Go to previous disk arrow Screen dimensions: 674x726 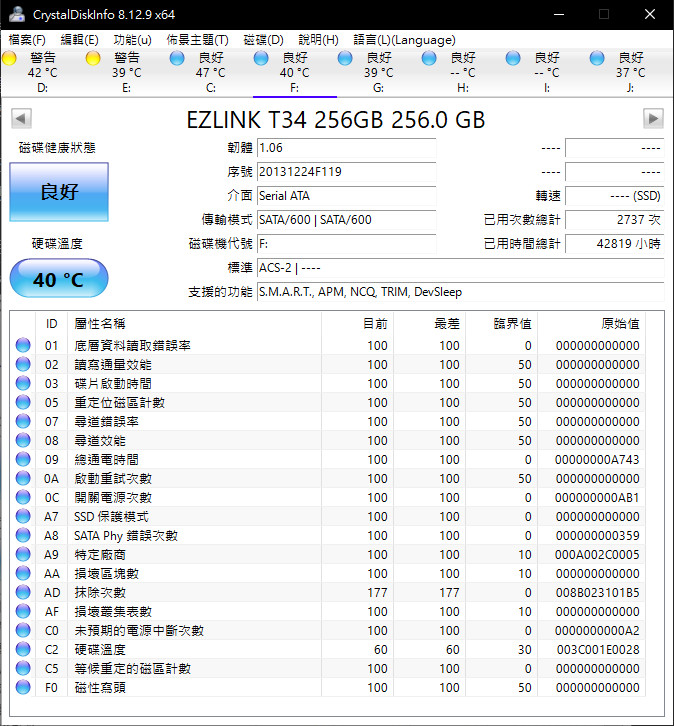point(21,119)
